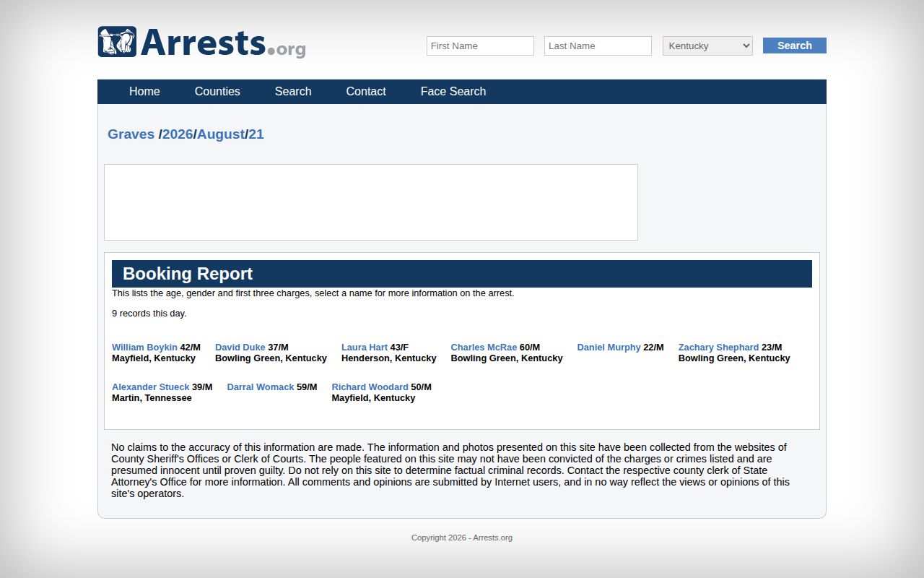Click the August breadcrumb link
This screenshot has width=924, height=578.
click(x=221, y=134)
